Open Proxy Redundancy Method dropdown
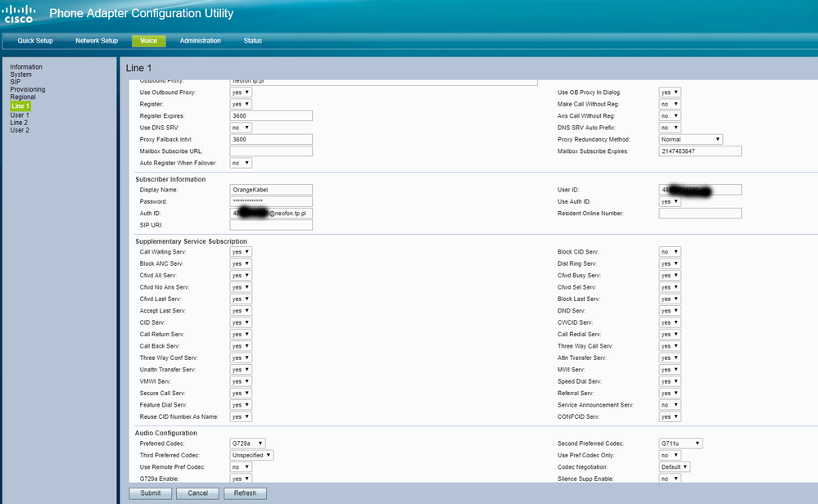This screenshot has height=504, width=818. tap(690, 140)
